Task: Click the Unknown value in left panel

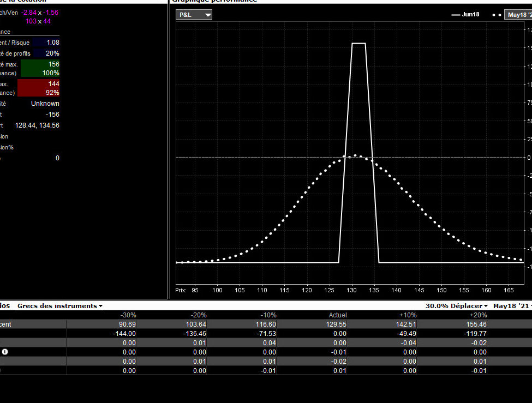Action: coord(45,104)
